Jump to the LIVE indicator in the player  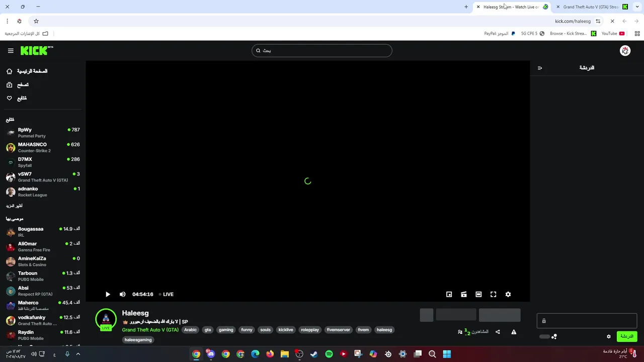pyautogui.click(x=166, y=295)
